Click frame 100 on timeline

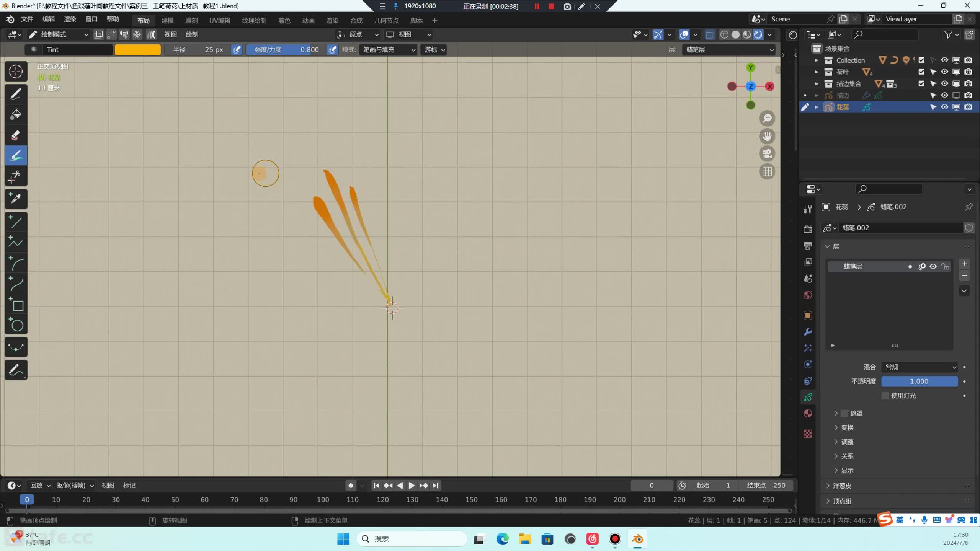click(x=323, y=500)
